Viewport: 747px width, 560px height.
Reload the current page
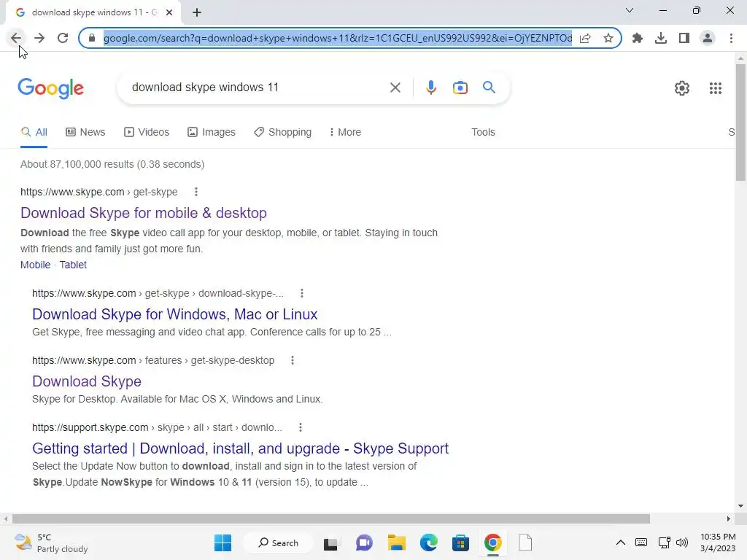(63, 38)
